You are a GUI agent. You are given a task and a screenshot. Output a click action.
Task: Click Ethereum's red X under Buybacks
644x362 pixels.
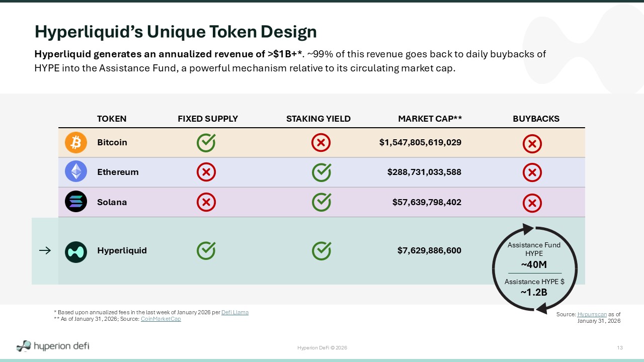[x=532, y=173]
